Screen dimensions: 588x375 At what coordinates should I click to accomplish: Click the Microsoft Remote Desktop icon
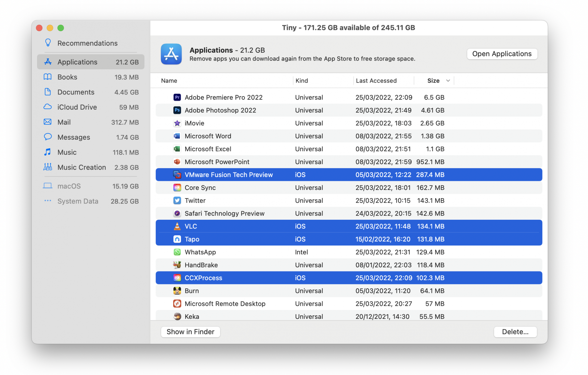177,304
